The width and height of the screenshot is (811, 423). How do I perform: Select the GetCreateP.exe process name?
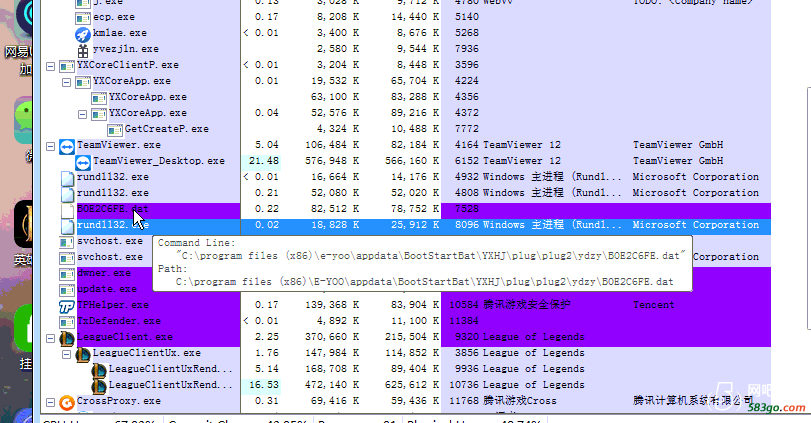pos(167,129)
